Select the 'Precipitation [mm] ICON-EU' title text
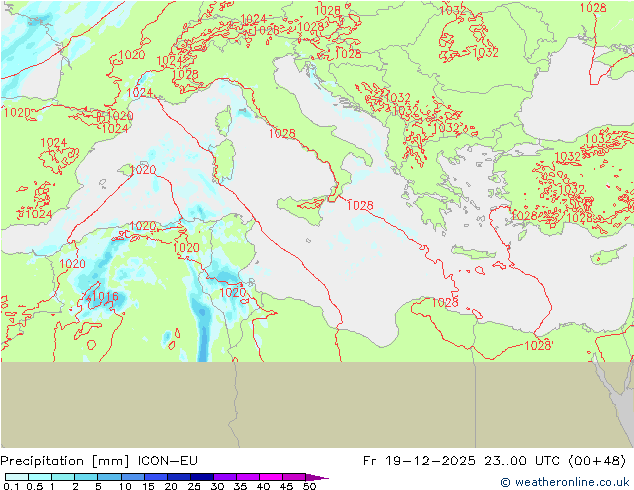 (x=99, y=461)
